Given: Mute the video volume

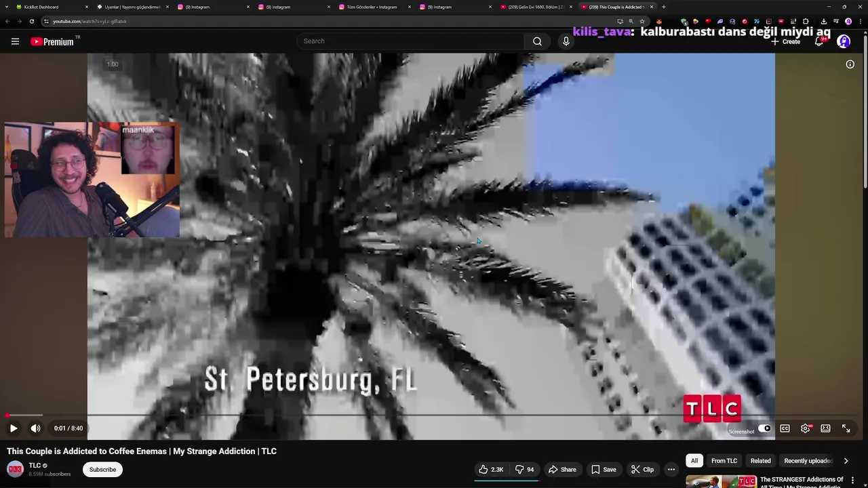Looking at the screenshot, I should coord(35,428).
